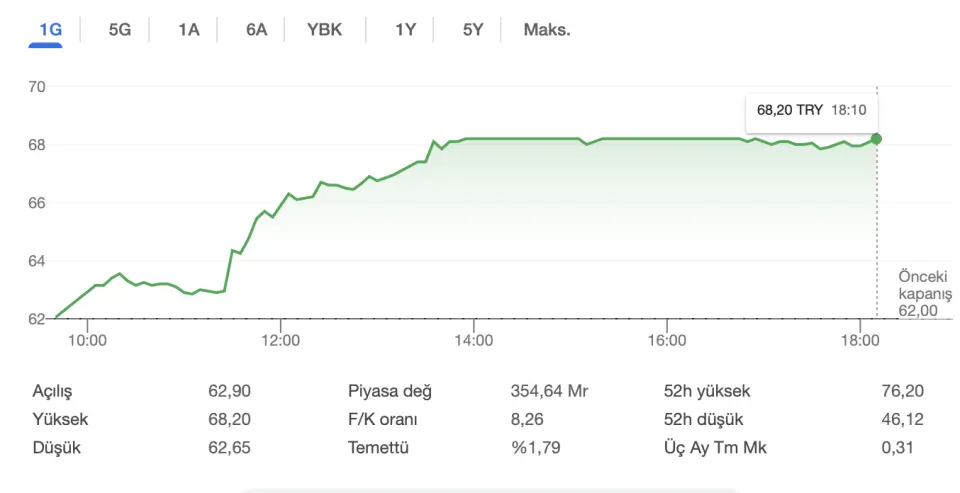View the 5Y range chart
Screen dimensions: 960x493
coord(473,29)
